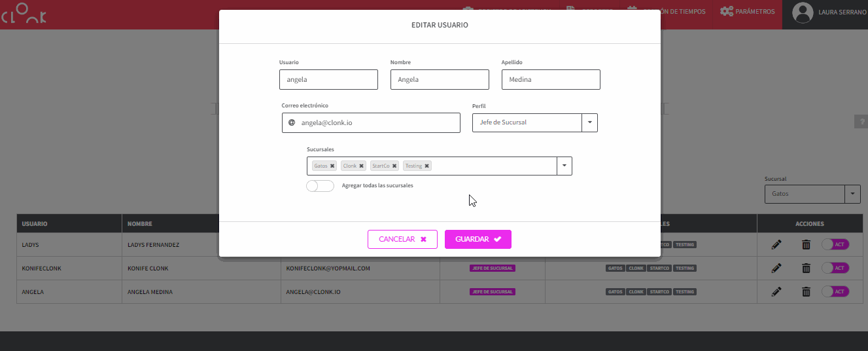Toggle the ACT switch for Ladys
The height and width of the screenshot is (351, 868).
click(x=835, y=244)
